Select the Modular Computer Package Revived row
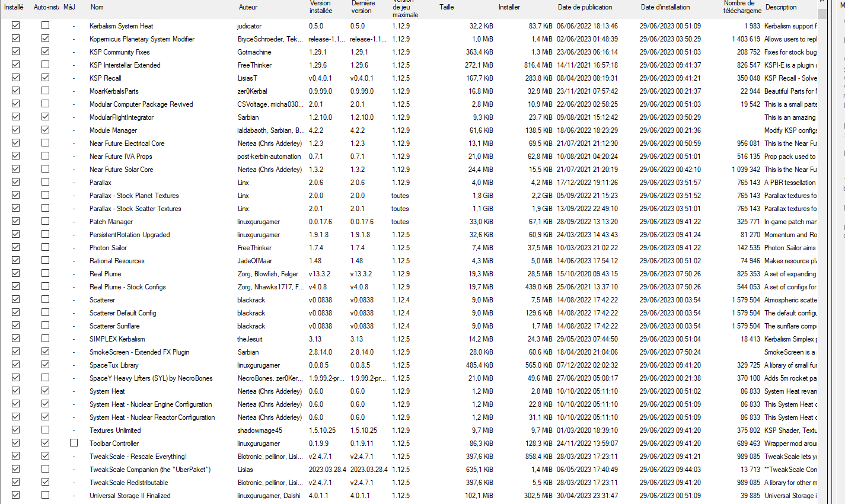845x504 pixels. point(141,104)
